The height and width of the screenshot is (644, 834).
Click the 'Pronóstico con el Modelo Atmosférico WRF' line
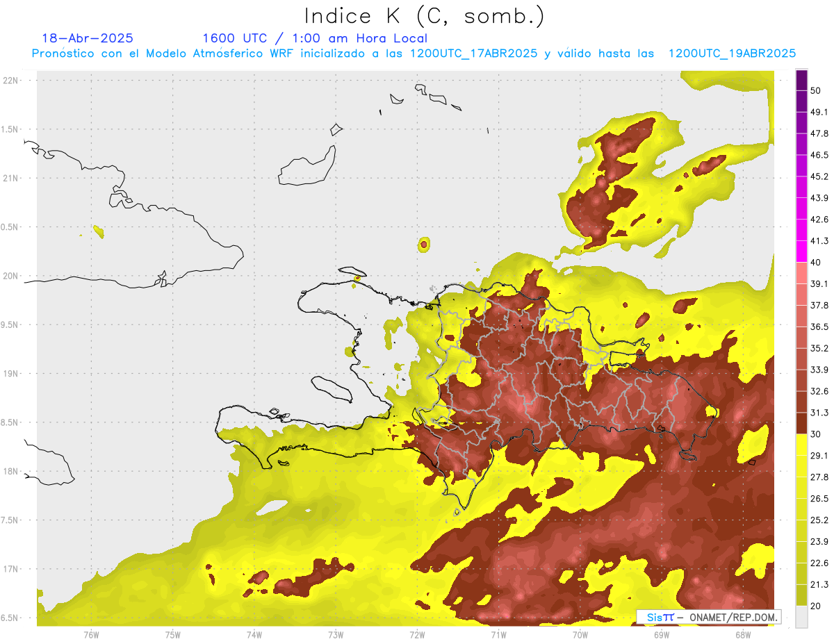[x=414, y=53]
